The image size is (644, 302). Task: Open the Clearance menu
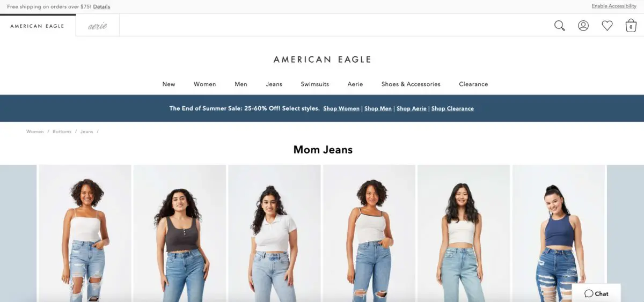click(x=473, y=84)
